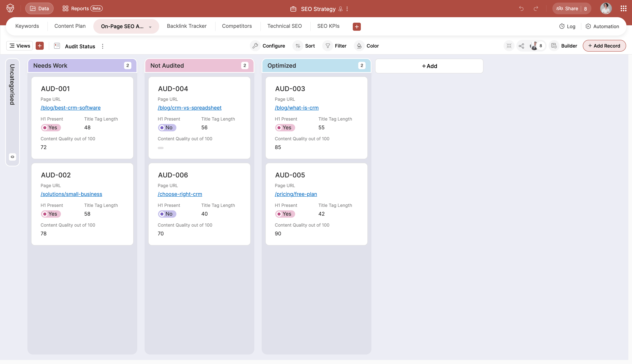Open /solutions/small-business link
The image size is (632, 364).
(x=71, y=194)
